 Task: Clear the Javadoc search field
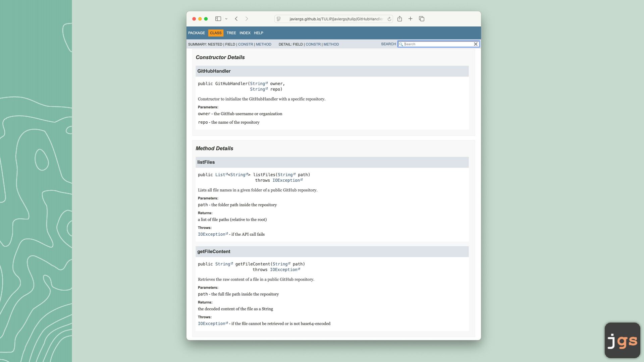coord(475,44)
